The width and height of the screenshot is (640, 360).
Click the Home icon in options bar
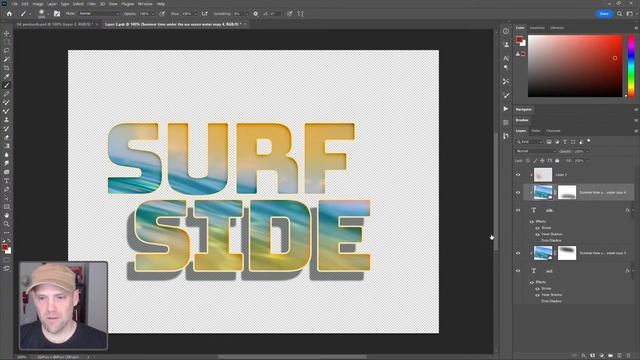(x=9, y=13)
